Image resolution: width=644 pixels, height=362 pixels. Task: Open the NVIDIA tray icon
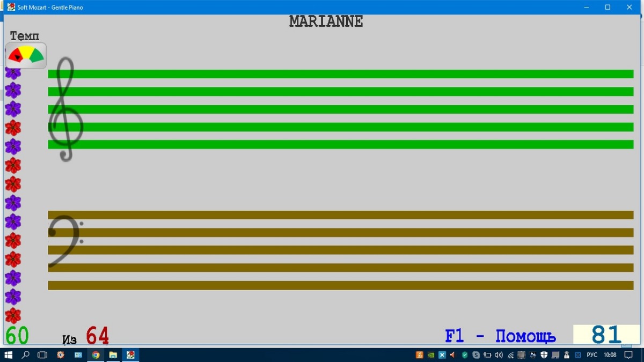click(430, 355)
